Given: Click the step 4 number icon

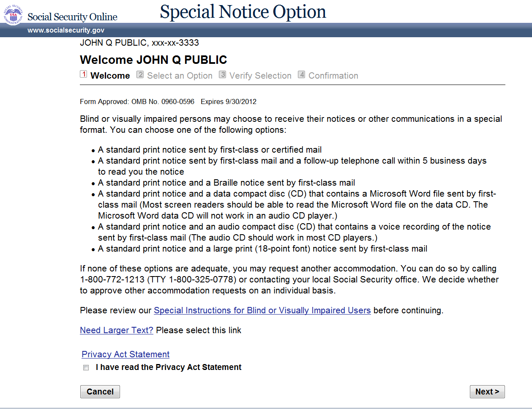Looking at the screenshot, I should click(301, 75).
